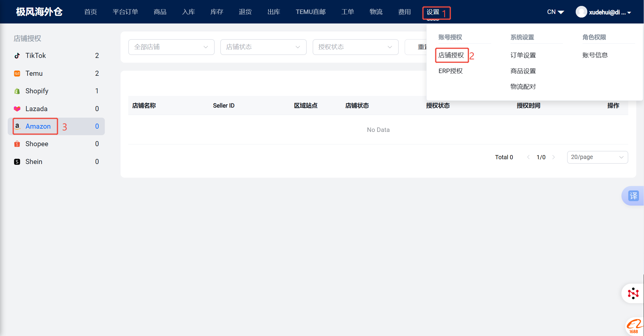Viewport: 644px width, 336px height.
Task: Select 订单设置 in the settings dropdown
Action: pos(523,55)
